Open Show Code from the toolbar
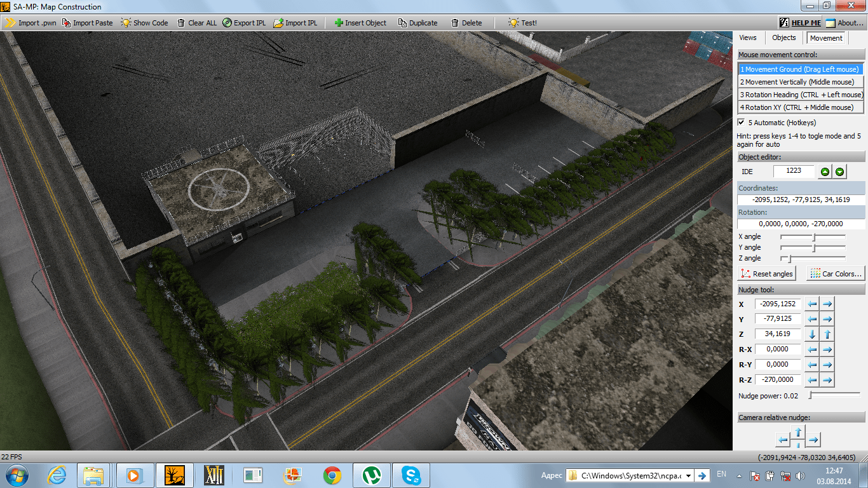This screenshot has height=488, width=868. click(x=145, y=23)
